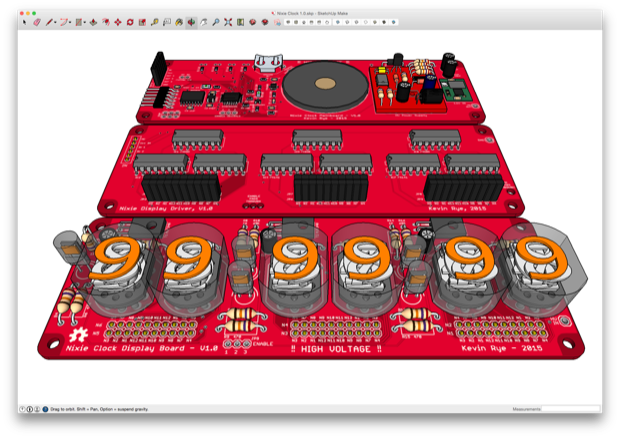The height and width of the screenshot is (438, 620).
Task: Click the Measurements input field
Action: (571, 409)
